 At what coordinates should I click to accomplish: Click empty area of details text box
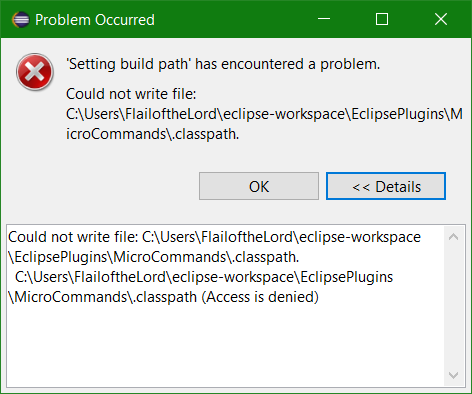(x=225, y=347)
